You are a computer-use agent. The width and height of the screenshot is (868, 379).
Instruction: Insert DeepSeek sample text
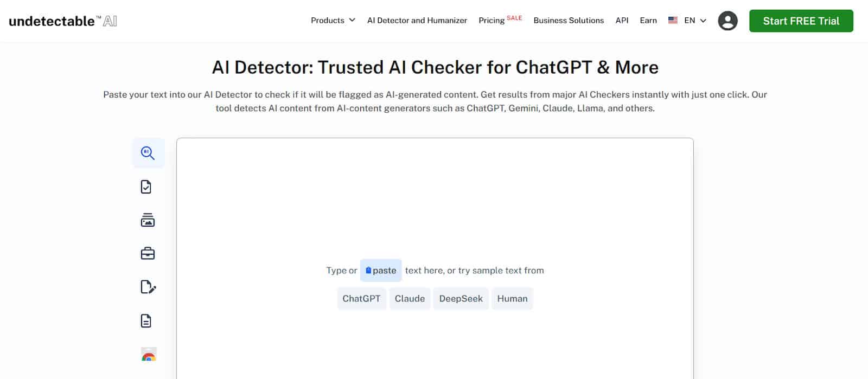pos(461,298)
